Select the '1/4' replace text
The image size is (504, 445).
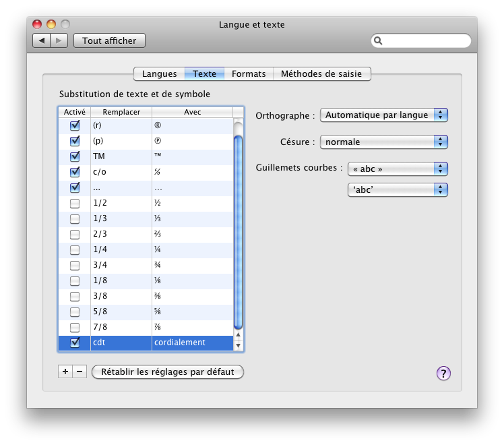(x=100, y=249)
